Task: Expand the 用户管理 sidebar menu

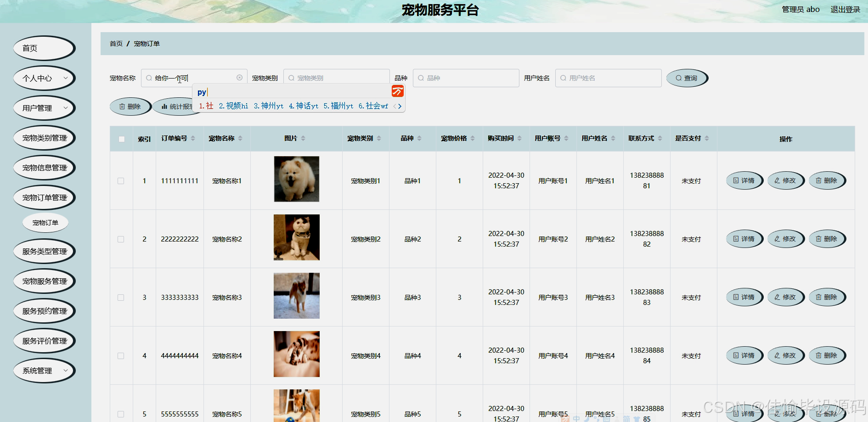Action: 44,108
